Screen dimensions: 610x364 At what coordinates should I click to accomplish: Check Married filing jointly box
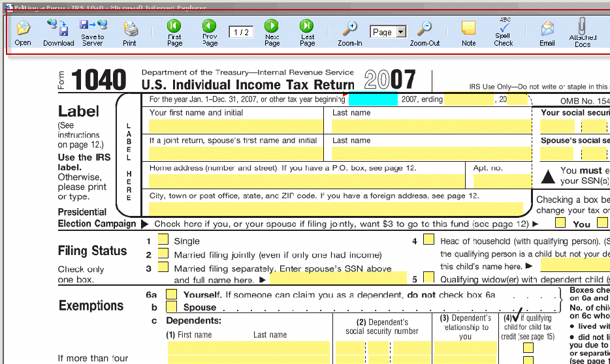pos(163,253)
